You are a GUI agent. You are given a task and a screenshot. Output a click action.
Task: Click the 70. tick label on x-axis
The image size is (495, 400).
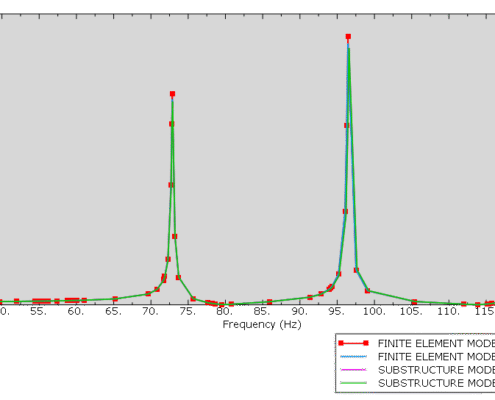coord(150,312)
